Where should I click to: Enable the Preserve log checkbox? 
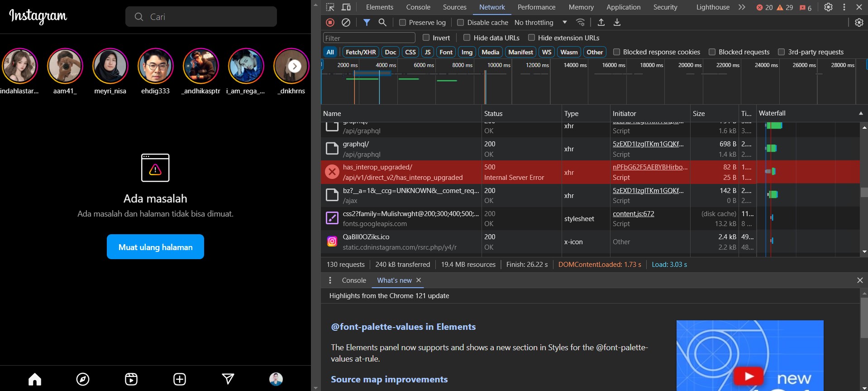(402, 23)
